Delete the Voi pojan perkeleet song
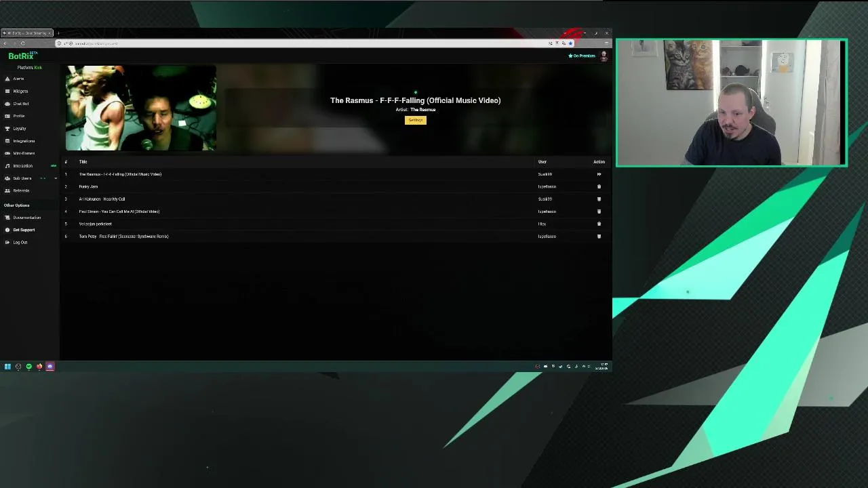This screenshot has height=488, width=868. click(599, 224)
